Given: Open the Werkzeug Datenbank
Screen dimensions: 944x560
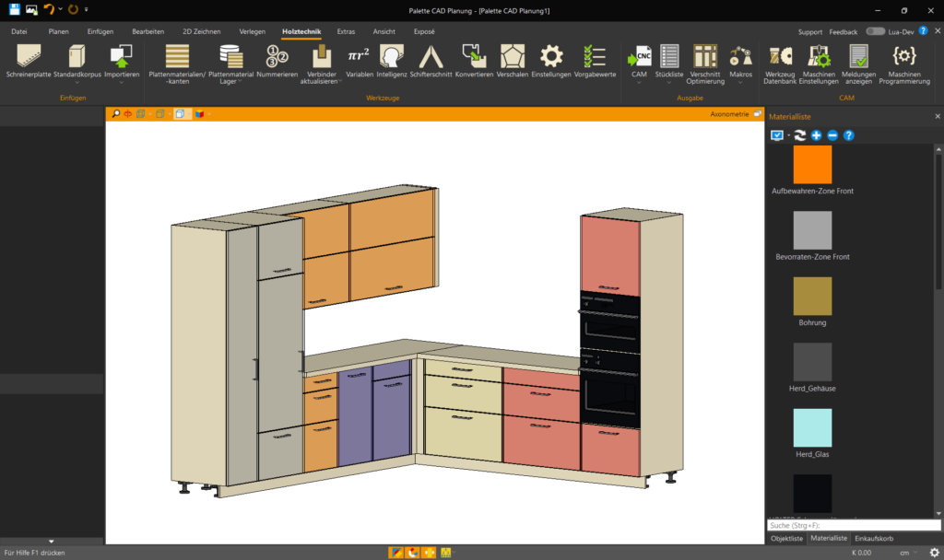Looking at the screenshot, I should (x=780, y=57).
